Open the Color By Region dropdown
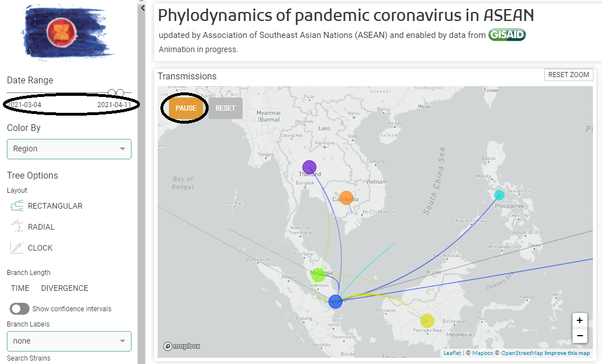This screenshot has height=364, width=602. point(69,149)
